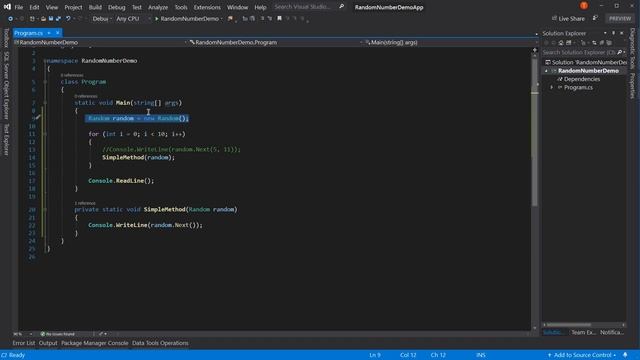Select the Dependencies node
The height and width of the screenshot is (360, 640).
point(582,79)
